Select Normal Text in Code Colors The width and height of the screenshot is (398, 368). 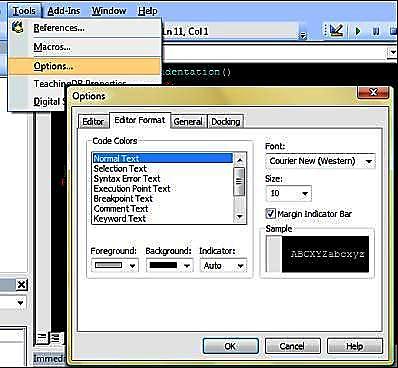click(x=163, y=158)
